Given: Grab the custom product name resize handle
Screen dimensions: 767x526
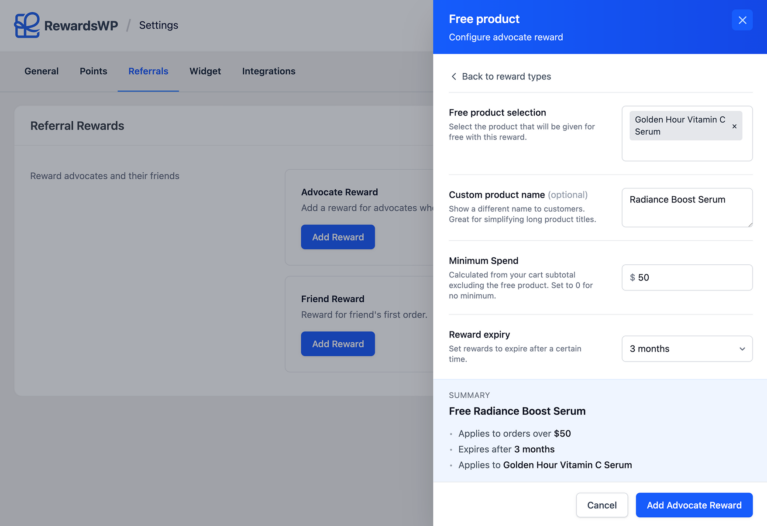Looking at the screenshot, I should point(748,223).
